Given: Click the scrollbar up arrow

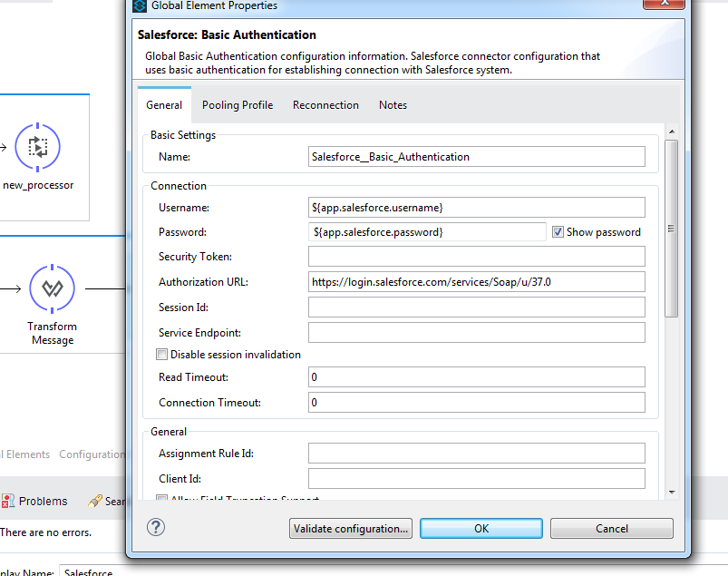Looking at the screenshot, I should pyautogui.click(x=672, y=132).
